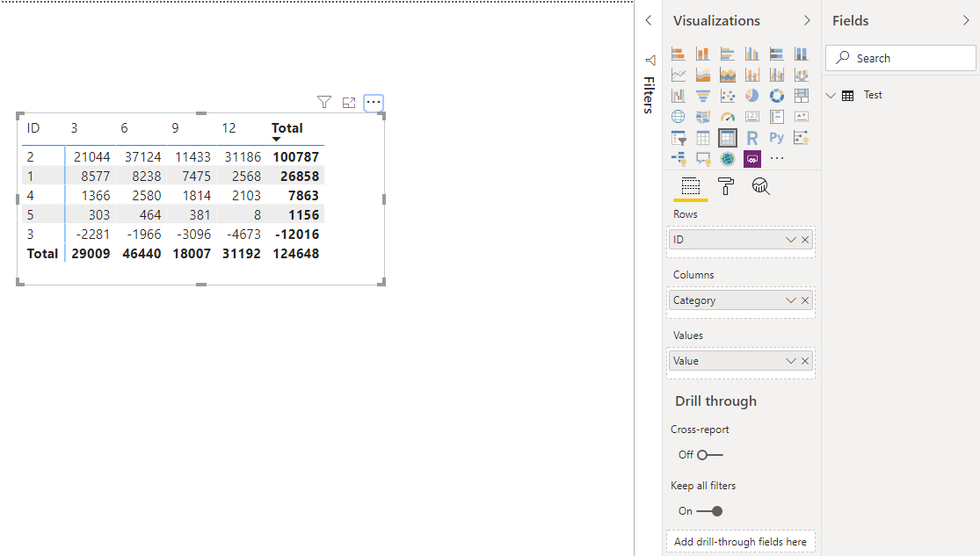
Task: Add the purple Power Apps visual
Action: pos(751,159)
